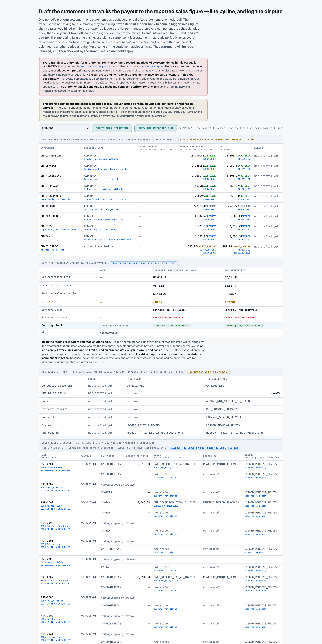This screenshot has height=644, width=322.
Task: Click the PACK RSR-0011 badge
Action: point(165,140)
